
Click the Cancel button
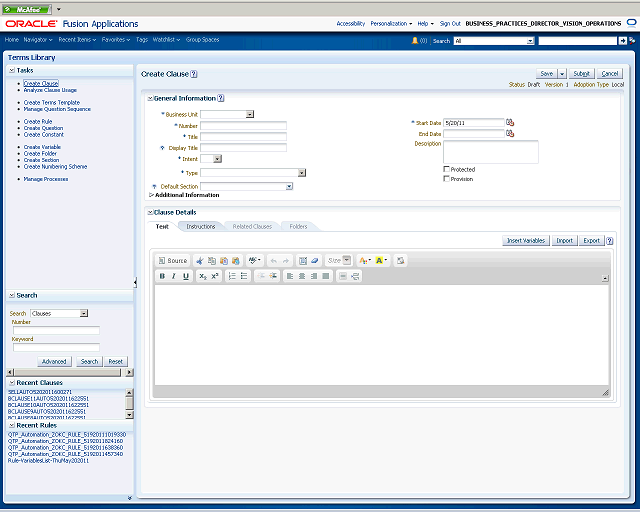click(609, 73)
